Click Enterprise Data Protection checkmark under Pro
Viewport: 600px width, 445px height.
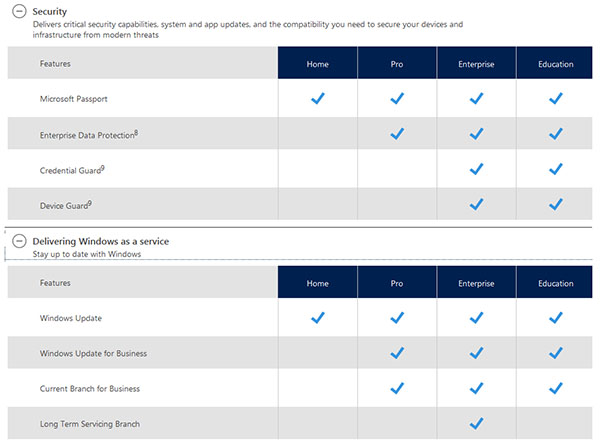397,134
